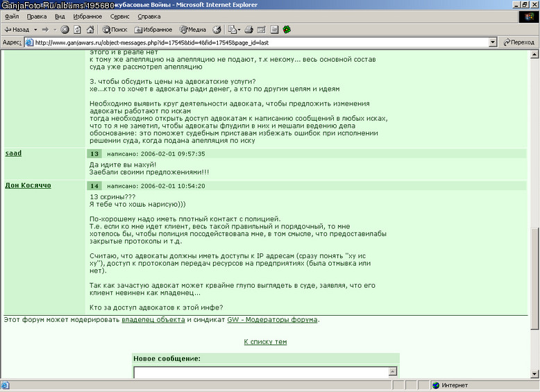The height and width of the screenshot is (392, 540).
Task: Click the Переход go button
Action: pos(518,42)
